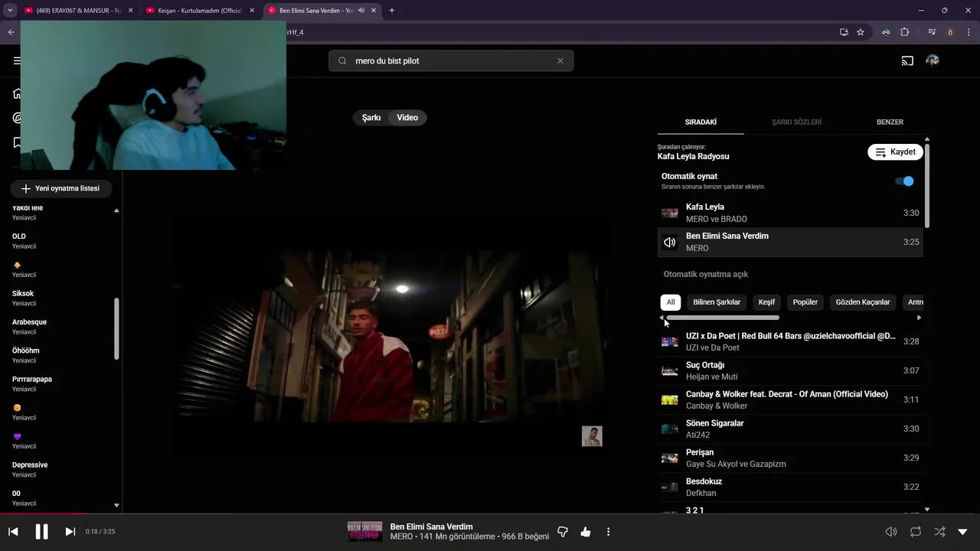Open the account avatar menu
The height and width of the screenshot is (551, 980).
[933, 60]
